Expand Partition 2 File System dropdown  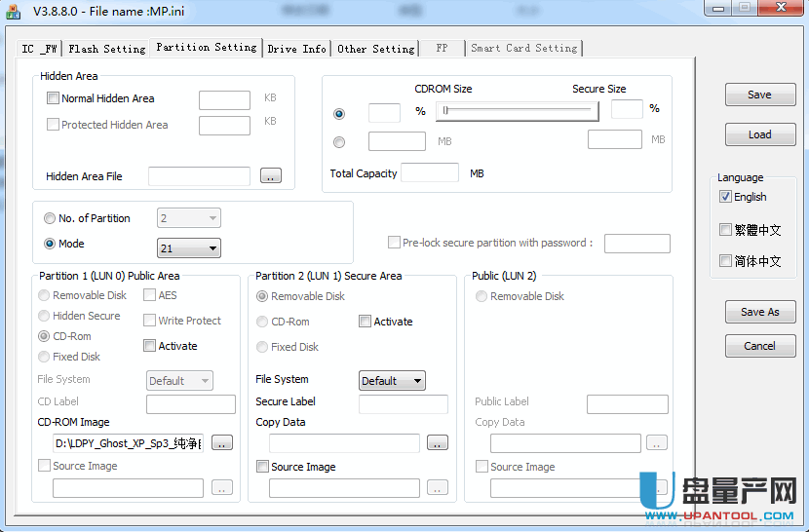coord(392,381)
